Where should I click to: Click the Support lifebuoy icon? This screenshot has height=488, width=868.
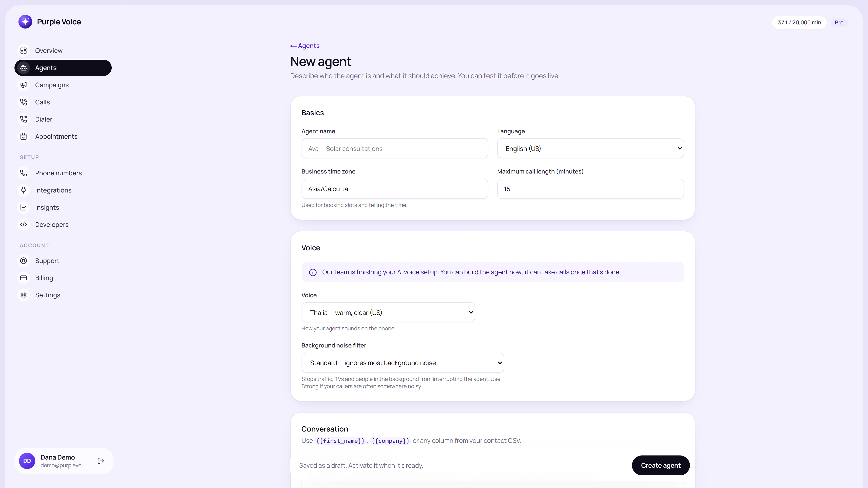[24, 261]
